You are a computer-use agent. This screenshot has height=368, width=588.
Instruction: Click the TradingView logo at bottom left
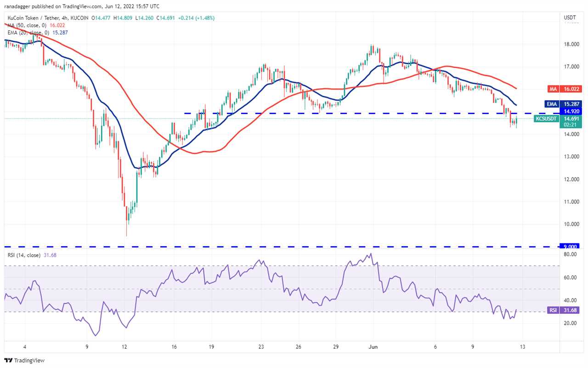click(24, 361)
